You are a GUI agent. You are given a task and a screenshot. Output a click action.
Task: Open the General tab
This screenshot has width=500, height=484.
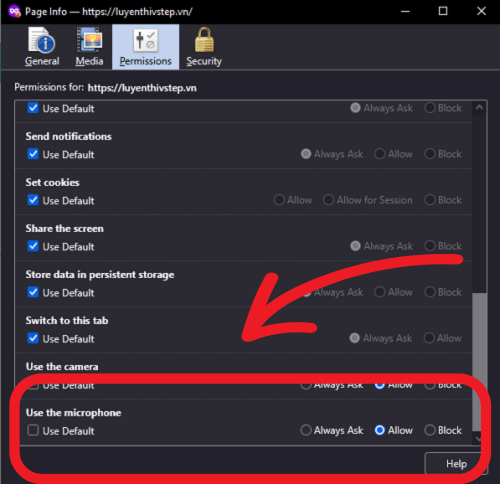[42, 47]
